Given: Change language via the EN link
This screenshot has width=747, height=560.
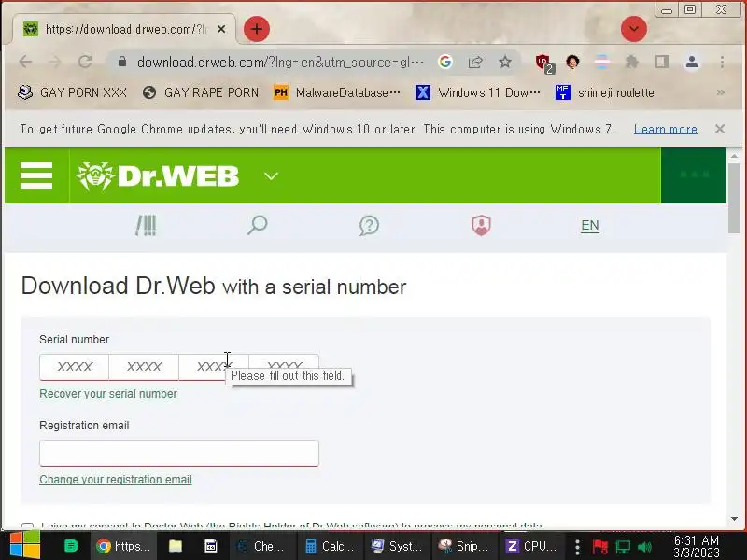Looking at the screenshot, I should [590, 225].
